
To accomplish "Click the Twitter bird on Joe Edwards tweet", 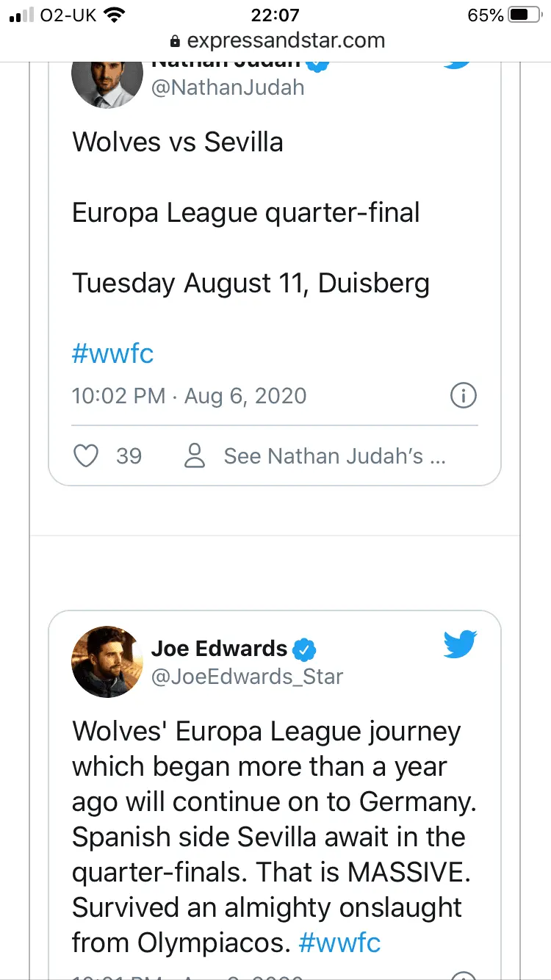I will (x=461, y=644).
